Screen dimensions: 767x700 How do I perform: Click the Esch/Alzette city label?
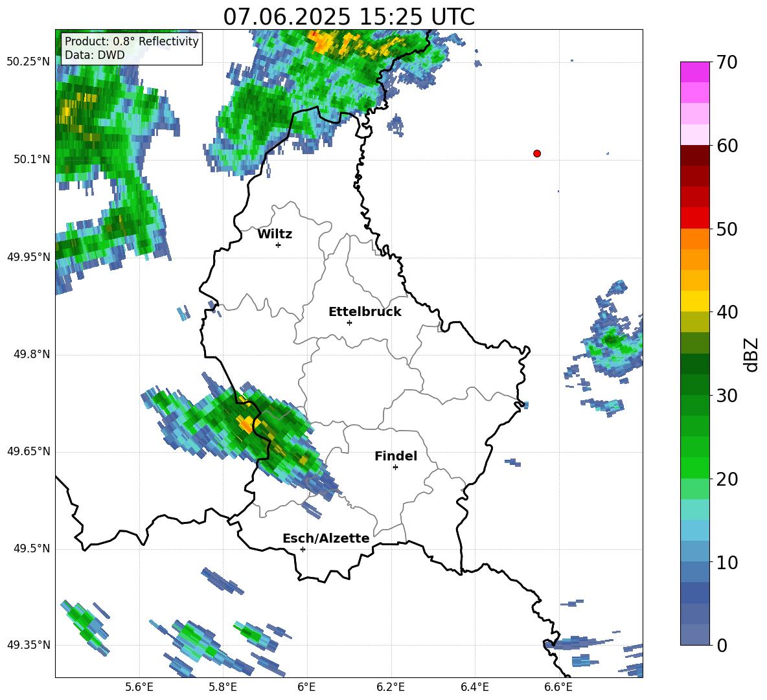[x=326, y=538]
